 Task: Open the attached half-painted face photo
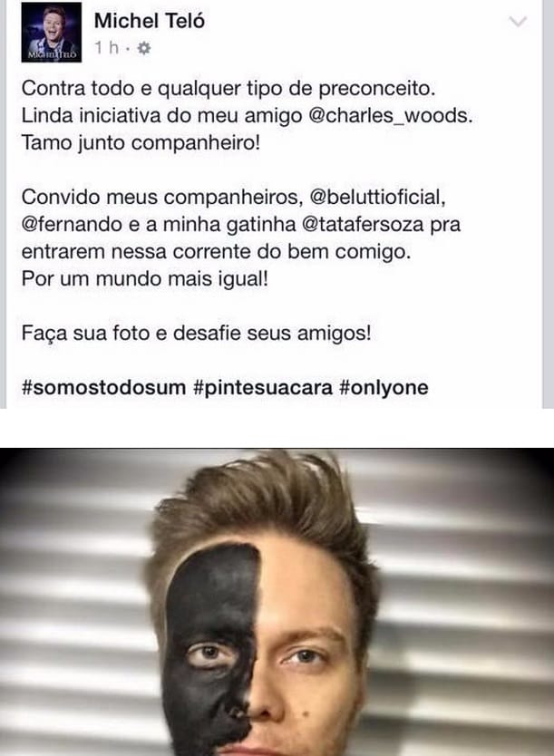(277, 602)
